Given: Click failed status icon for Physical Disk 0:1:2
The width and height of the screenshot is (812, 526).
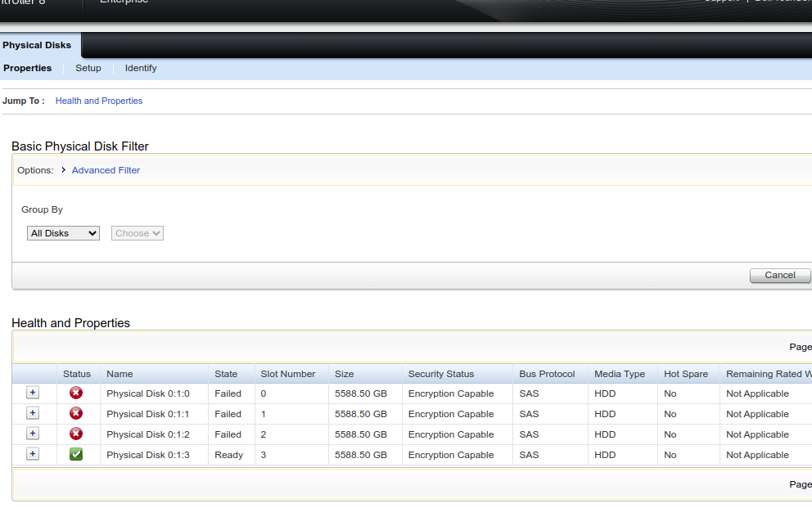Looking at the screenshot, I should click(x=76, y=434).
